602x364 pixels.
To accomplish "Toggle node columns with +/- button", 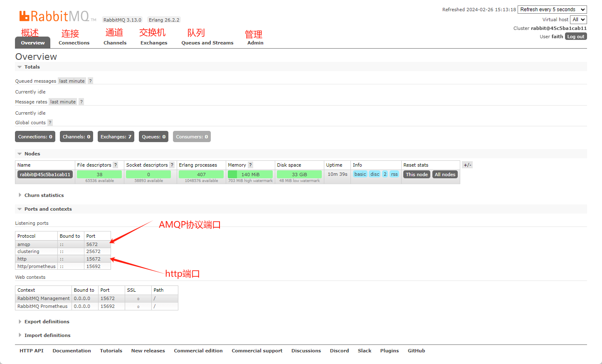I will coord(467,165).
